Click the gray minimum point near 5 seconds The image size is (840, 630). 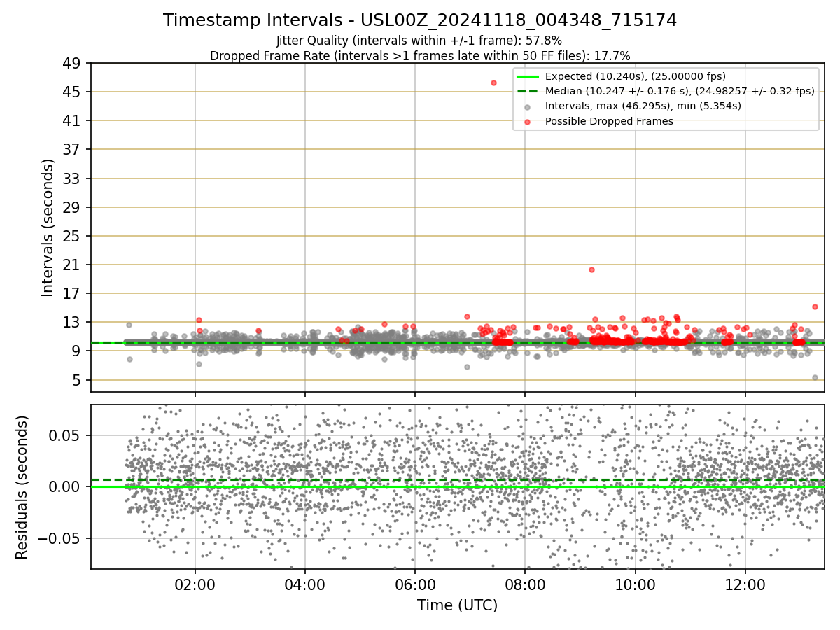(x=815, y=377)
